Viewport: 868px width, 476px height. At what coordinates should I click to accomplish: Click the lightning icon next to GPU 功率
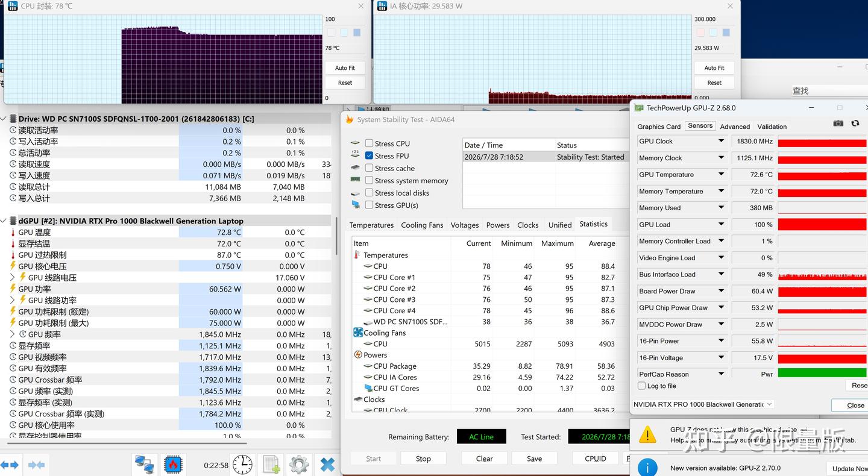pyautogui.click(x=13, y=289)
